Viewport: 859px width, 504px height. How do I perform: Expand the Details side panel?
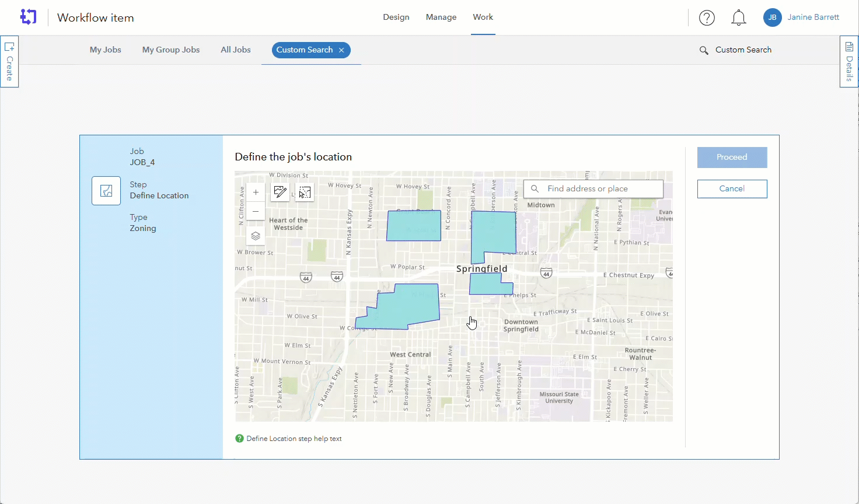tap(849, 61)
